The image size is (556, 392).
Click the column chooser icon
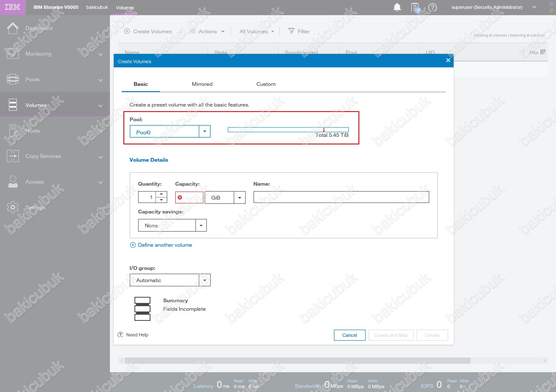point(543,52)
